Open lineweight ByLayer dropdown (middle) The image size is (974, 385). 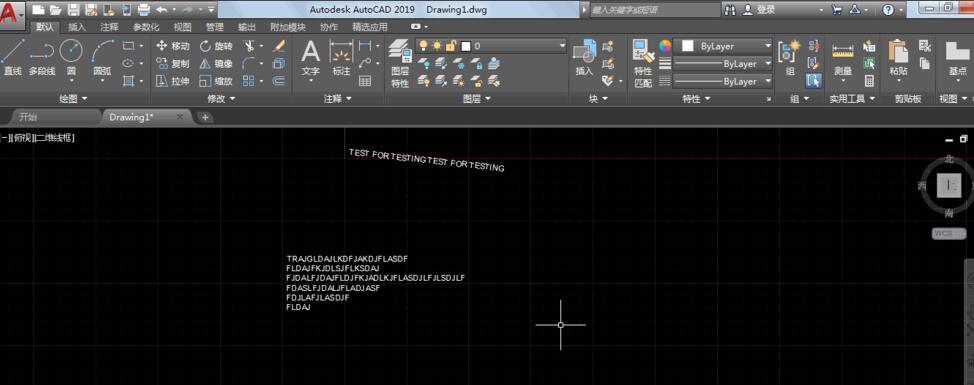click(768, 63)
